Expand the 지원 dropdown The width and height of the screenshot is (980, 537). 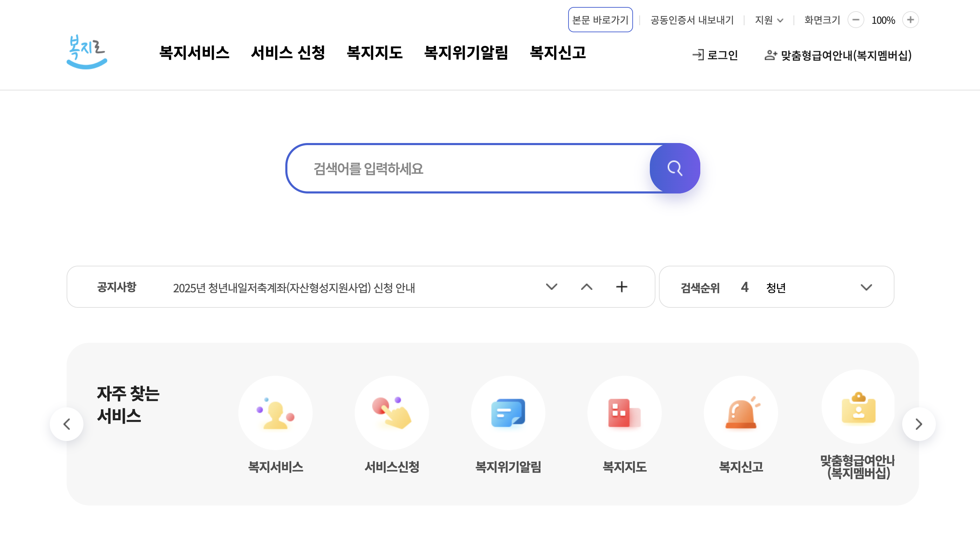click(769, 20)
